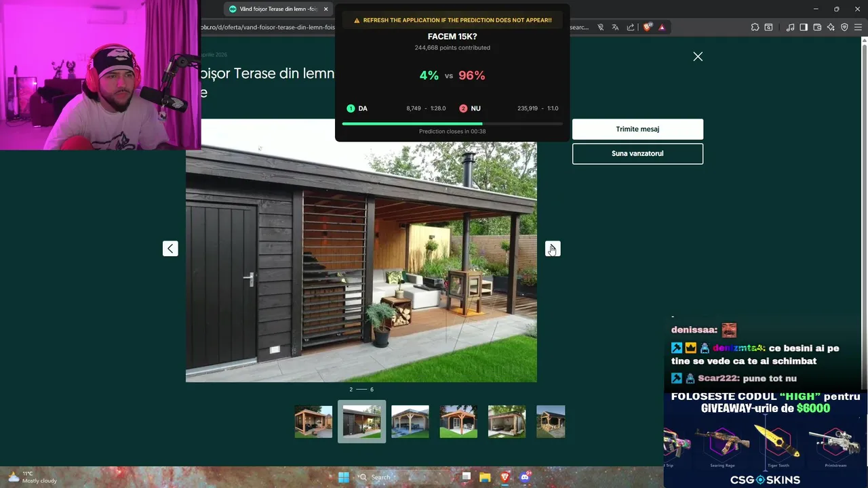
Task: Open File Explorer from the taskbar
Action: pyautogui.click(x=485, y=477)
